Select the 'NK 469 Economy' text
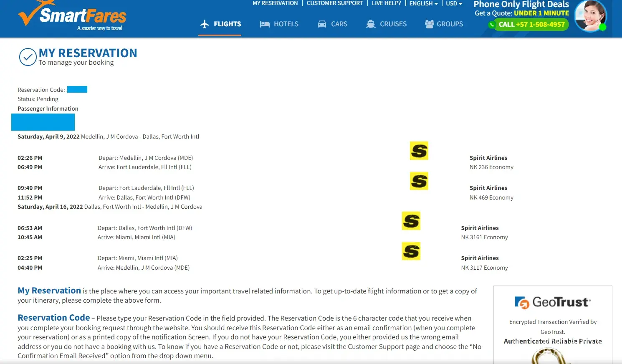 click(x=491, y=197)
